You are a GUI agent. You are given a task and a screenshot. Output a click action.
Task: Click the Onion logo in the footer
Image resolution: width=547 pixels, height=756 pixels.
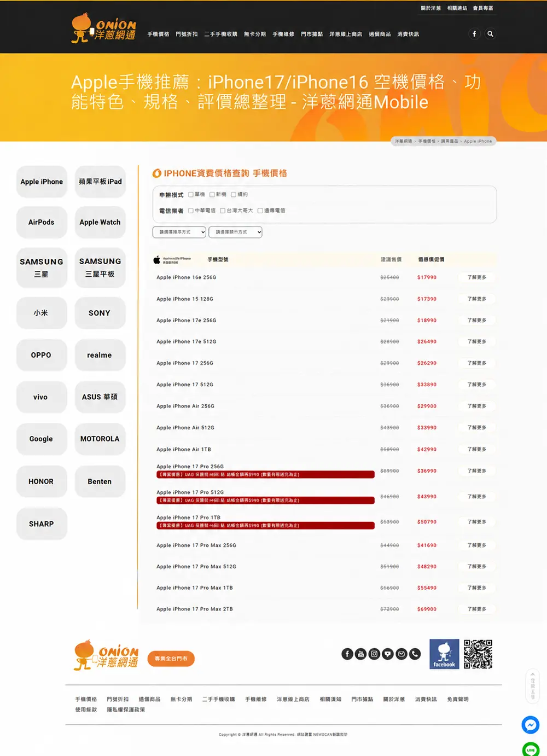click(106, 655)
